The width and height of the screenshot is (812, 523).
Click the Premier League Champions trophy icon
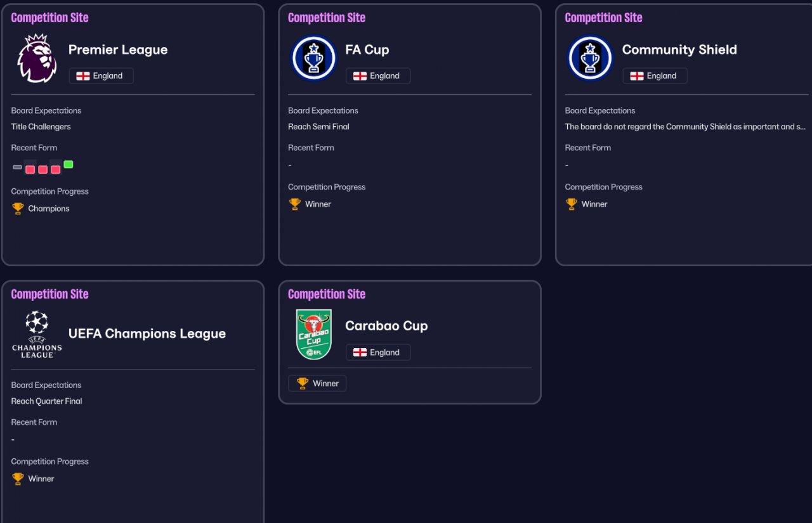(18, 209)
